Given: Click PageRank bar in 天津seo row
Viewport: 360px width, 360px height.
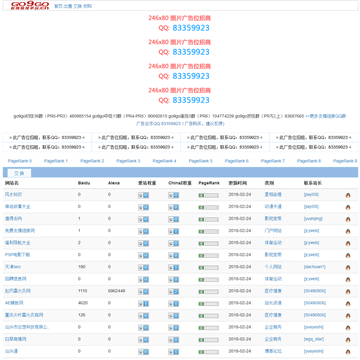Looking at the screenshot, I should (x=208, y=268).
